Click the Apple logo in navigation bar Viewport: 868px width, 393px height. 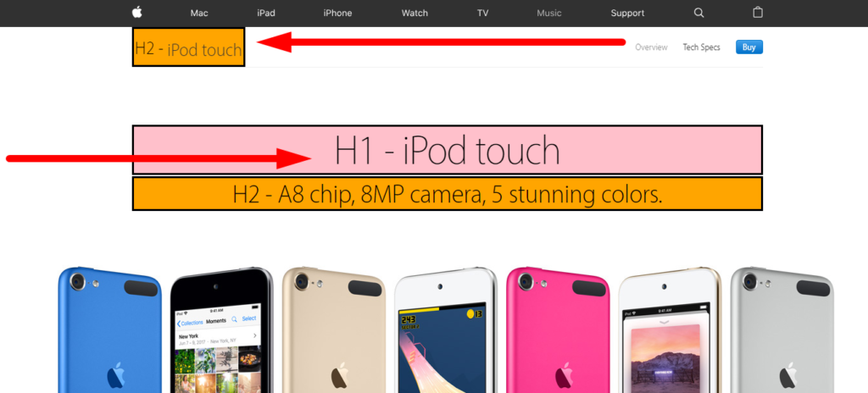(136, 12)
